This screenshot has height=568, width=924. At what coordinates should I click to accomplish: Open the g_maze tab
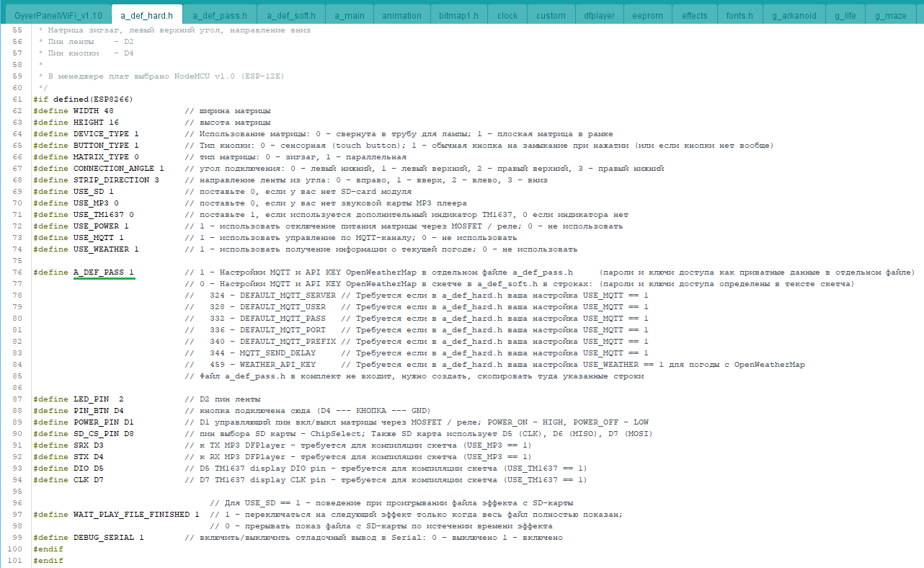(x=891, y=15)
